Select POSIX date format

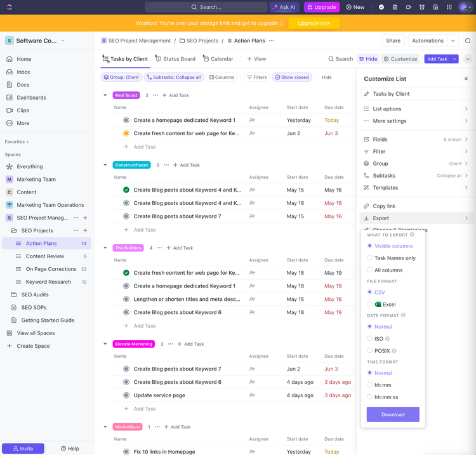(378, 351)
